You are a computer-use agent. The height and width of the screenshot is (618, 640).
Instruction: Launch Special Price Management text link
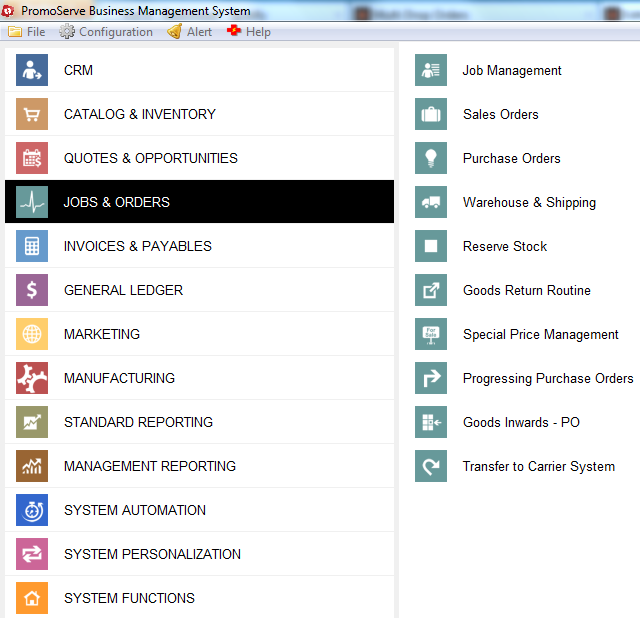tap(541, 335)
